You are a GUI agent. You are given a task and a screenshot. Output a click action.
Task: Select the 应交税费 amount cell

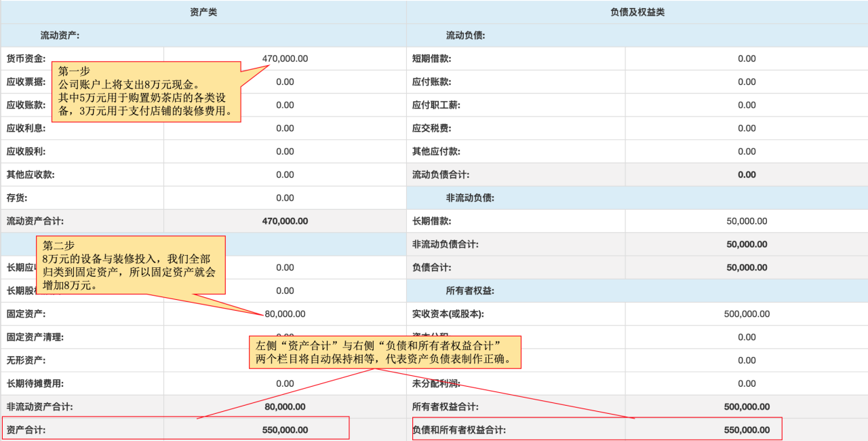pyautogui.click(x=746, y=128)
